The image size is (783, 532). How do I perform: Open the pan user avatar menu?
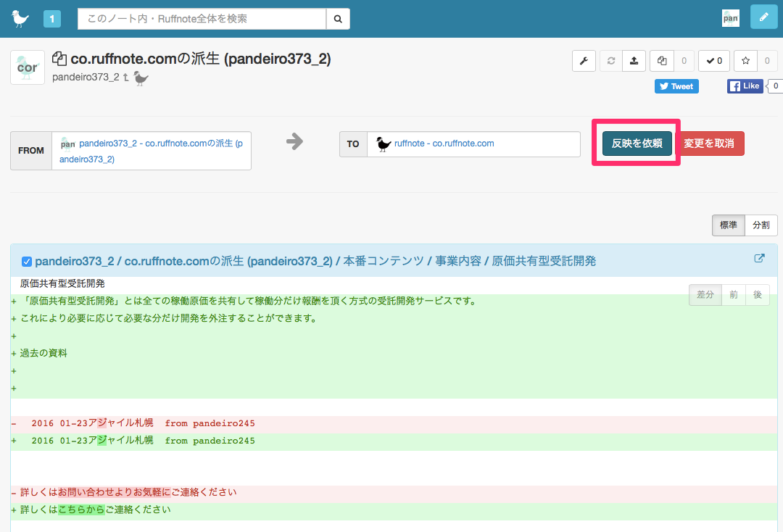730,19
